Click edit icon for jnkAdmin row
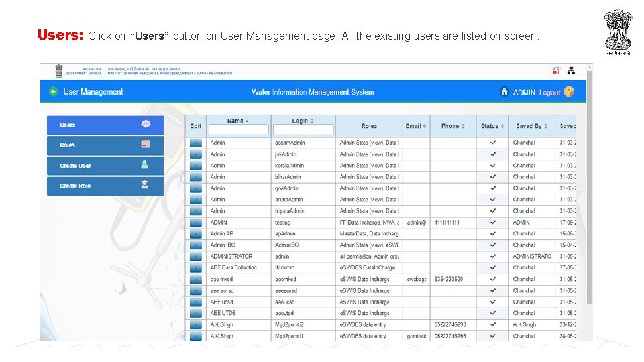Viewport: 644px width, 362px height. pos(196,154)
